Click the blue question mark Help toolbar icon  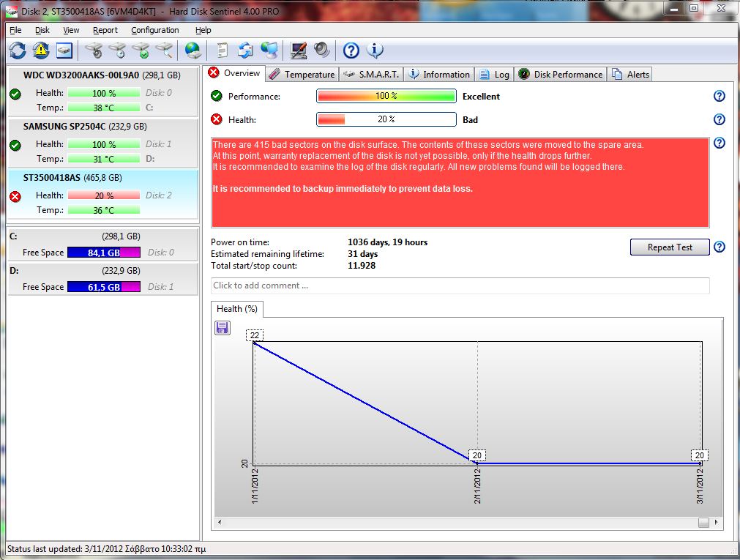(351, 50)
